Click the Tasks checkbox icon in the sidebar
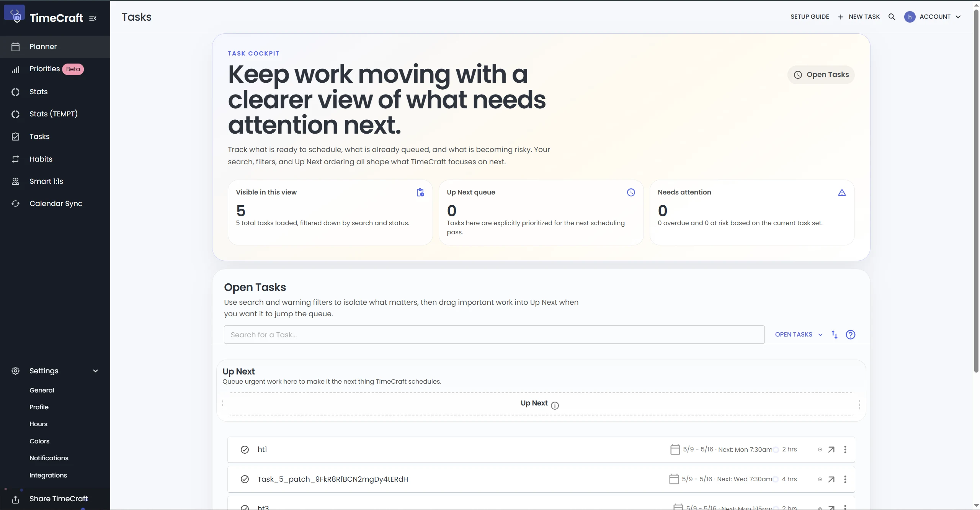980x510 pixels. (x=15, y=137)
